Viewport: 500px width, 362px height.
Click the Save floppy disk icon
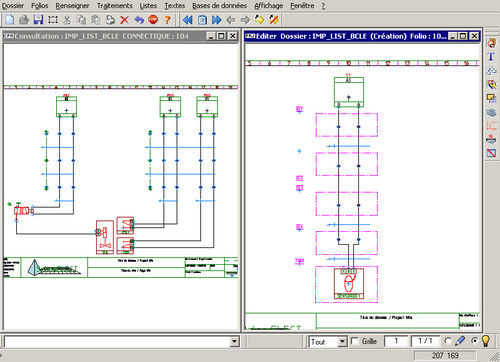38,20
